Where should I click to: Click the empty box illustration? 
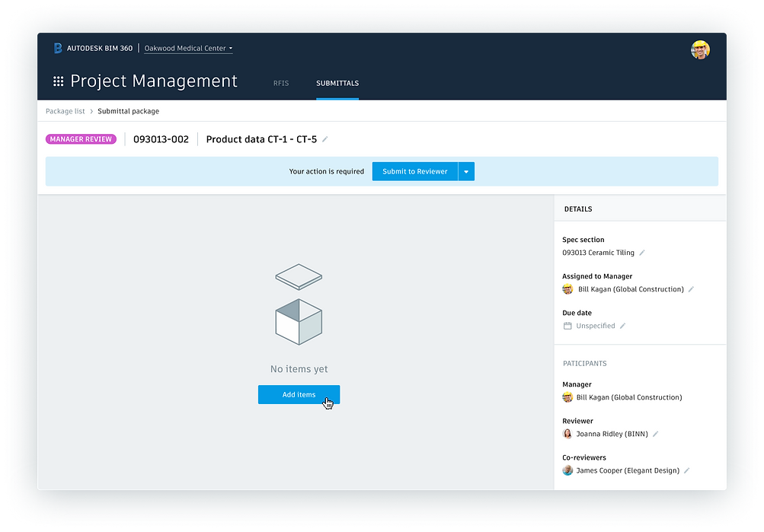click(299, 304)
